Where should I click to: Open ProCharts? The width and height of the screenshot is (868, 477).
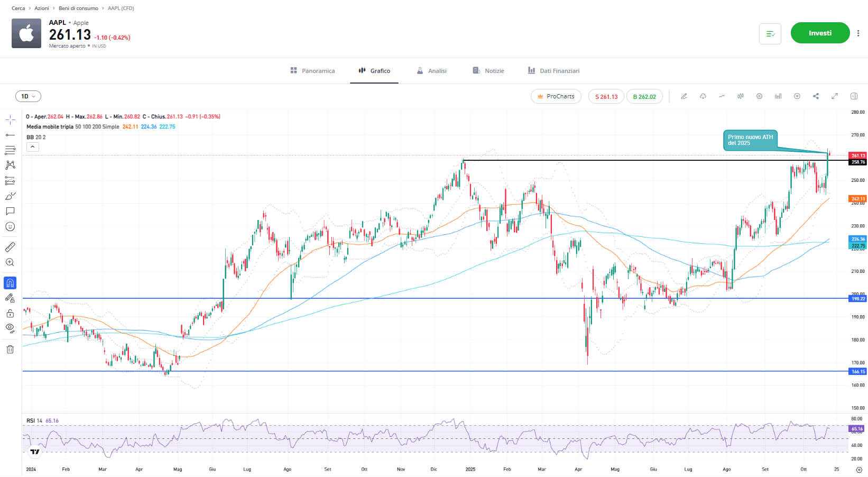click(x=556, y=96)
